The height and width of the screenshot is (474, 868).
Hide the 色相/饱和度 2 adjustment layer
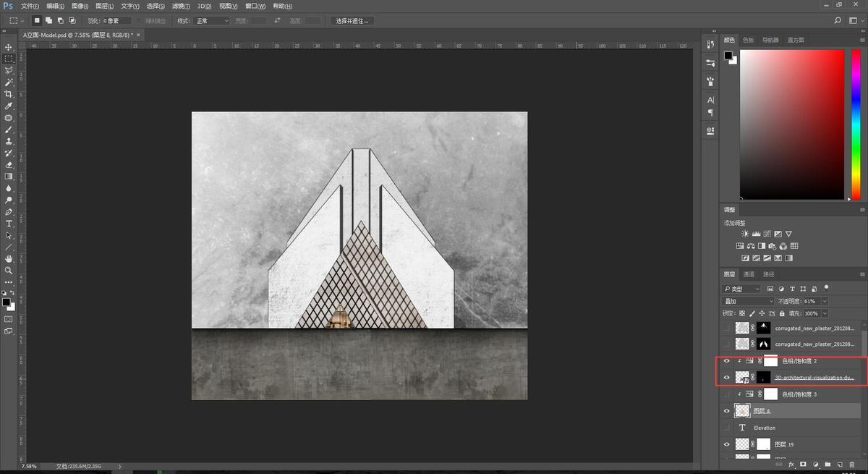[x=727, y=360]
